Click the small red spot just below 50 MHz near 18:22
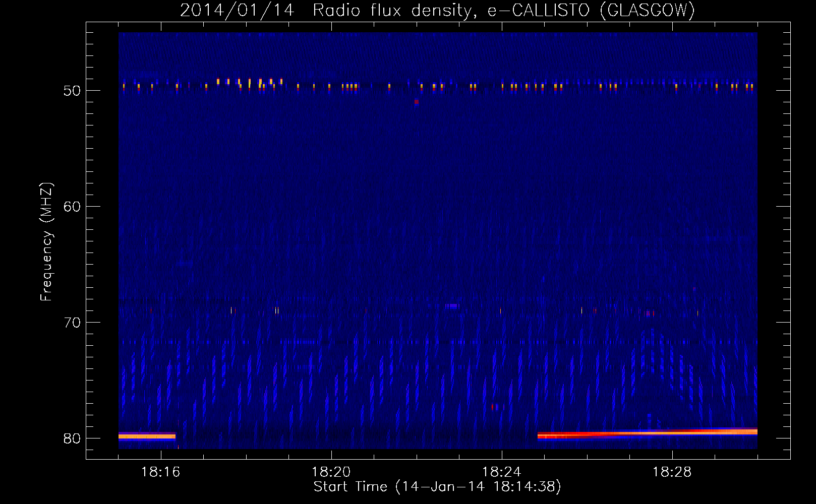Viewport: 816px width, 504px height. pos(417,102)
